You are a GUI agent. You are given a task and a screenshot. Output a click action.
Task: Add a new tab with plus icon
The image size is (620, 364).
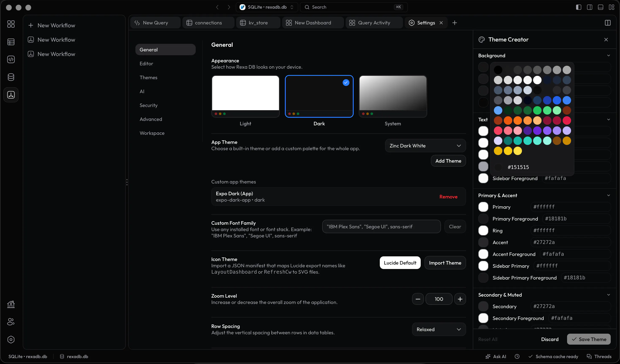(x=454, y=23)
